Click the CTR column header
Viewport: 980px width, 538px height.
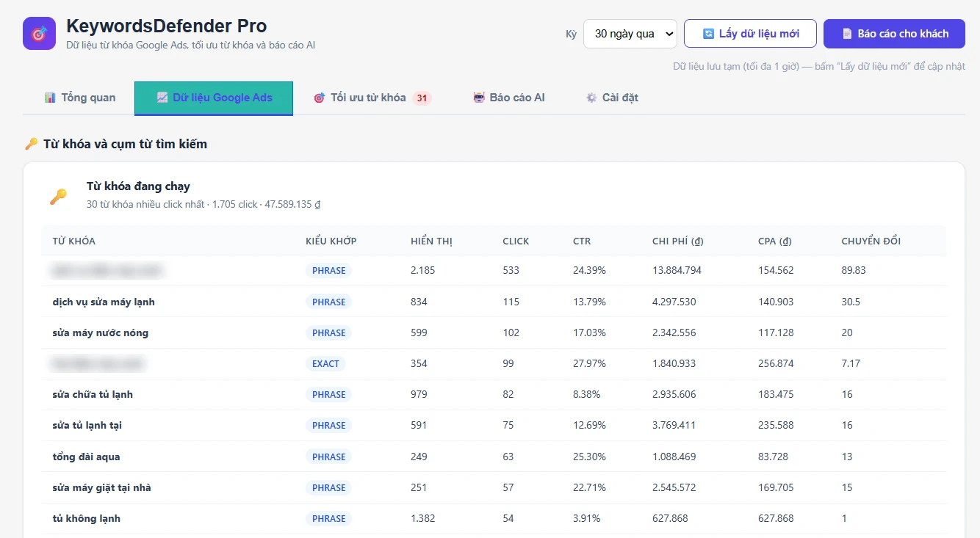(582, 241)
